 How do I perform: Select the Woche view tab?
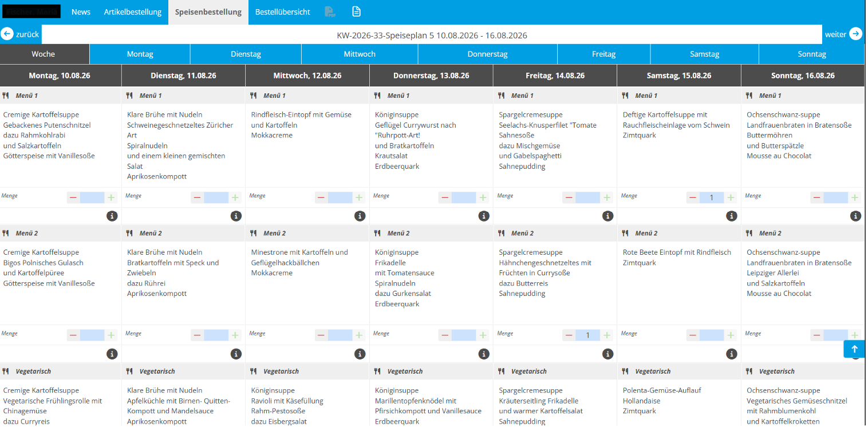point(44,54)
